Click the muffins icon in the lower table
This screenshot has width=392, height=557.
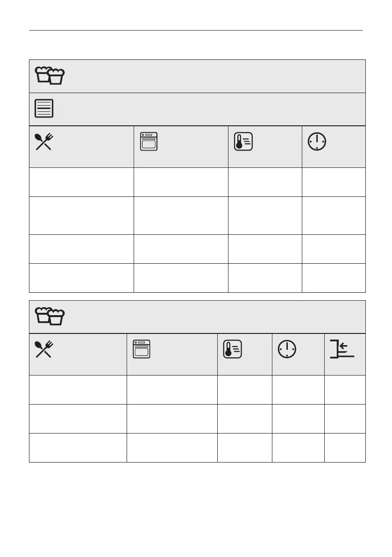[49, 317]
